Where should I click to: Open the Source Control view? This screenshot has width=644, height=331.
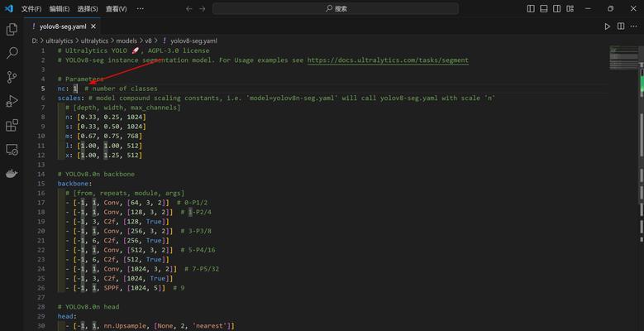[12, 77]
